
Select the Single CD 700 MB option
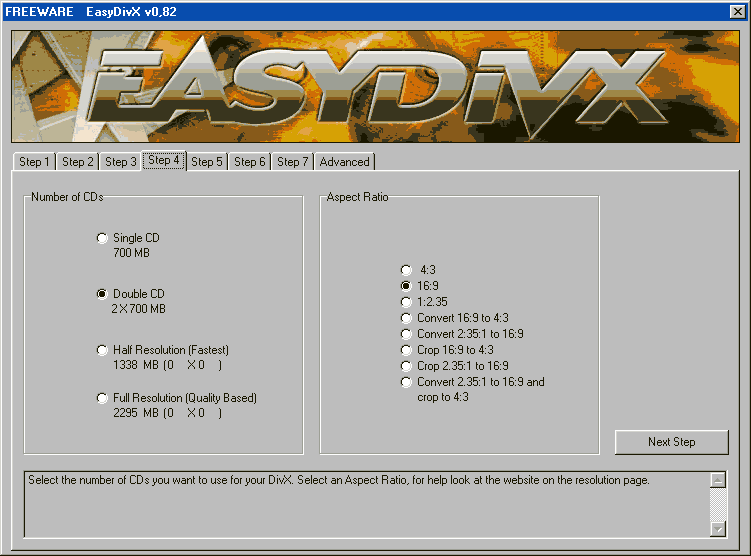102,238
